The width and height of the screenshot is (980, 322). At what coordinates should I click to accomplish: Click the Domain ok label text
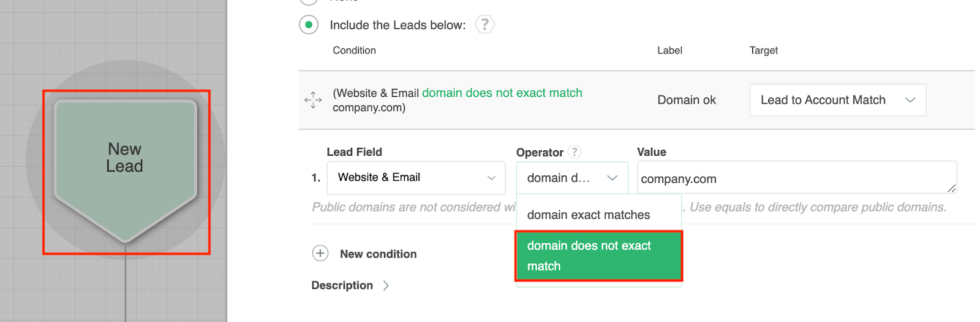point(686,100)
